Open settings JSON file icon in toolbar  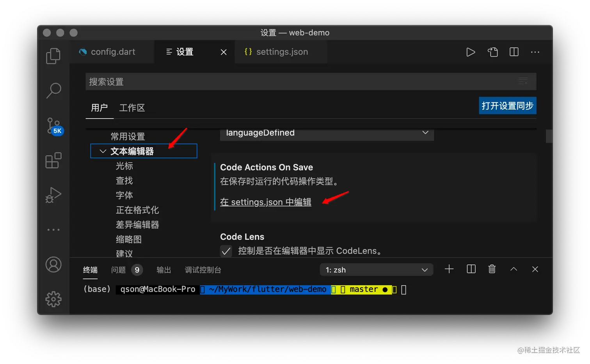click(x=492, y=52)
